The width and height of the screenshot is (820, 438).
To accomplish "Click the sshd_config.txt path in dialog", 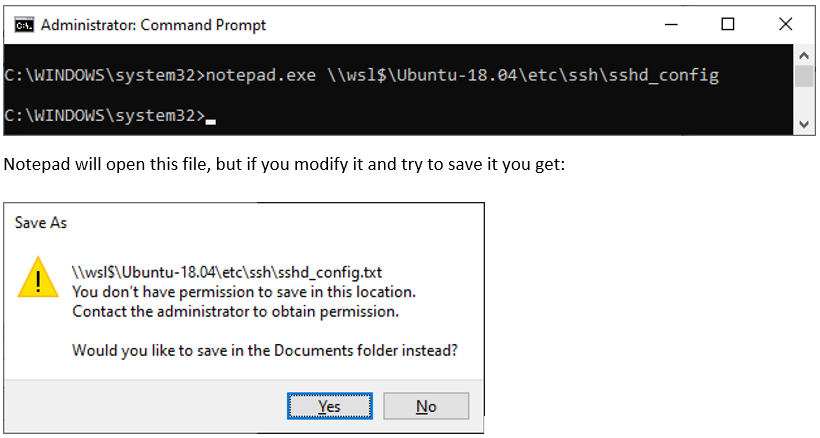I will tap(227, 272).
